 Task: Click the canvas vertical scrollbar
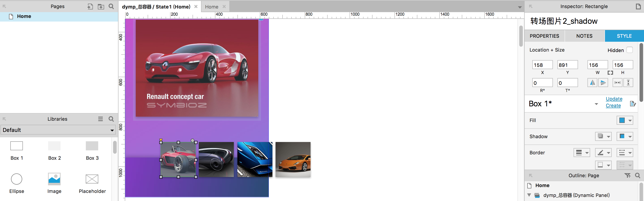pos(521,36)
